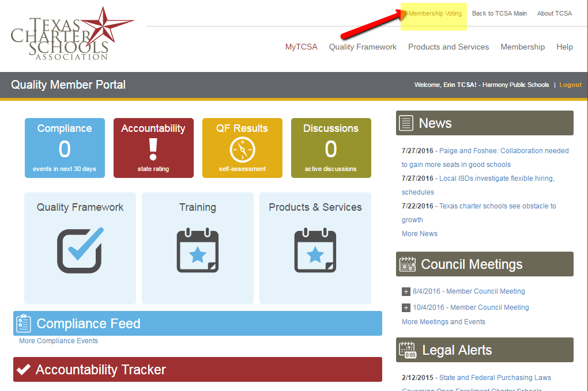Open the Discussions active discussions tile
Viewport: 588px width, 391px height.
pos(331,148)
